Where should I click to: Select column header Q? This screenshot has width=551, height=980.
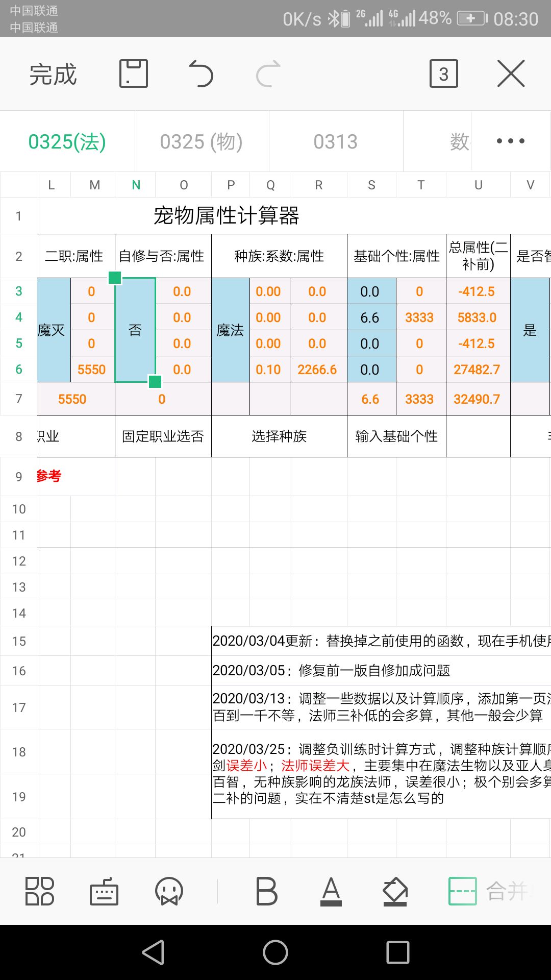tap(270, 185)
